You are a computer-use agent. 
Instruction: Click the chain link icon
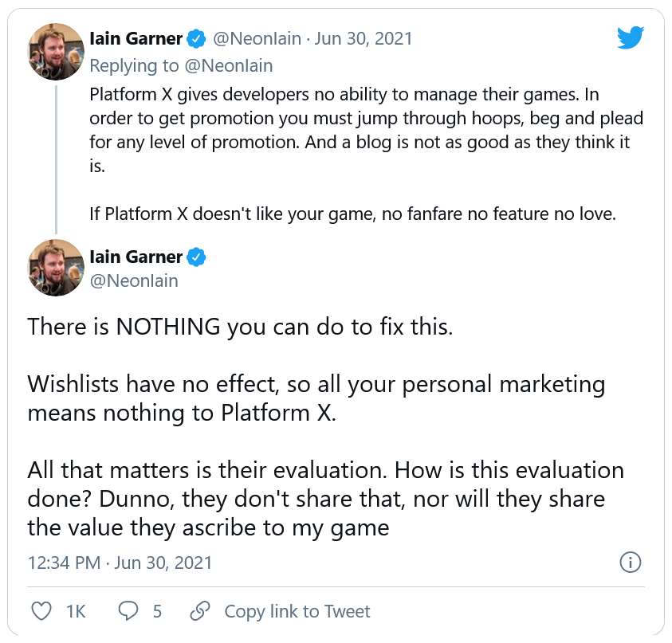coord(199,611)
